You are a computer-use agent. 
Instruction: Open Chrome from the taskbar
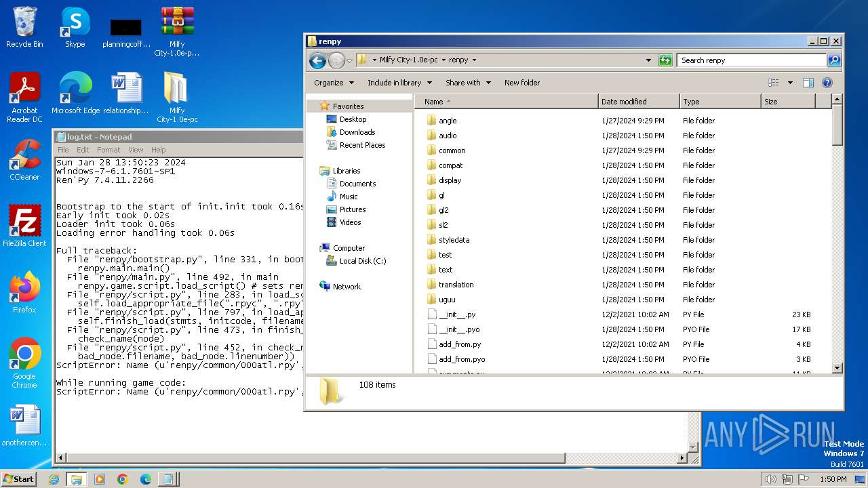click(x=123, y=479)
